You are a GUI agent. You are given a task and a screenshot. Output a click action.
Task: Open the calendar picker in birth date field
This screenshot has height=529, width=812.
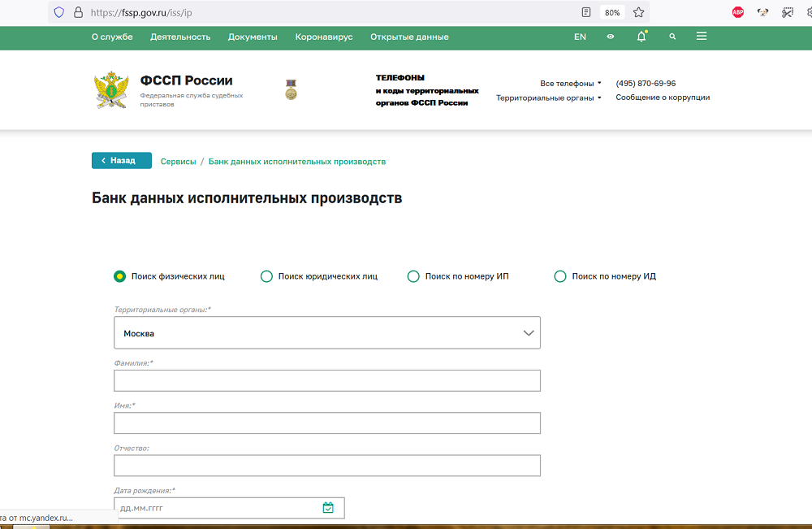pyautogui.click(x=328, y=508)
